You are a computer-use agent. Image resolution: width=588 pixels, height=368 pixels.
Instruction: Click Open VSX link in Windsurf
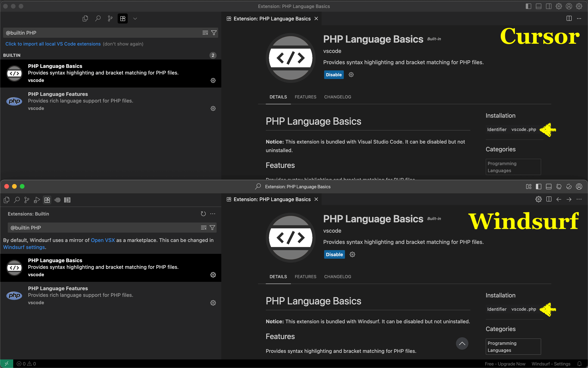coord(103,240)
